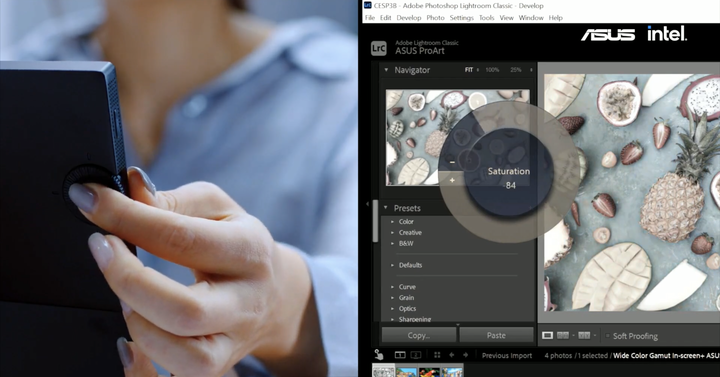Switch to grid view icon in filmstrip bar
Image resolution: width=720 pixels, height=377 pixels.
point(437,355)
